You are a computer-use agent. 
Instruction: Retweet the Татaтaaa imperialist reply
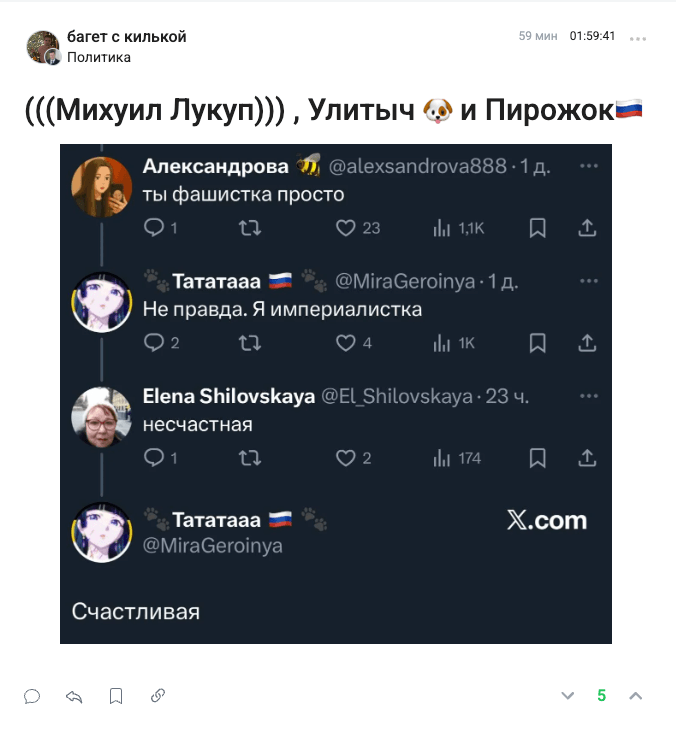(250, 343)
